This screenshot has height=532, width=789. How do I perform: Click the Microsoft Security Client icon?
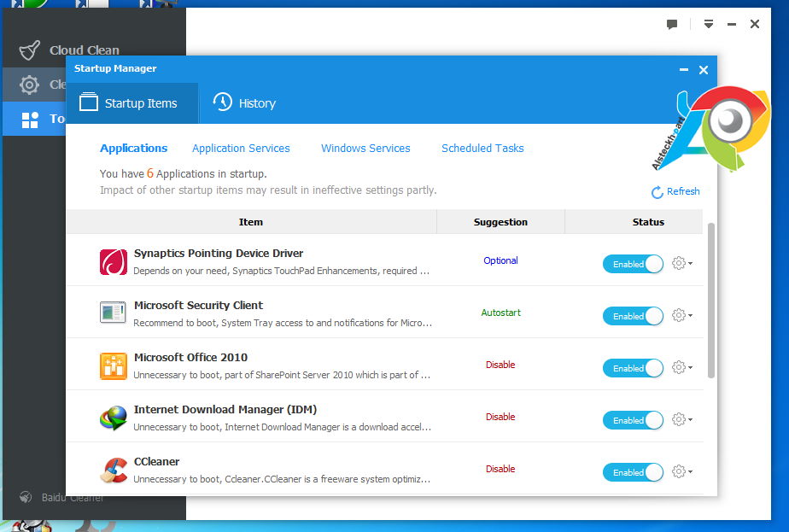pos(113,313)
